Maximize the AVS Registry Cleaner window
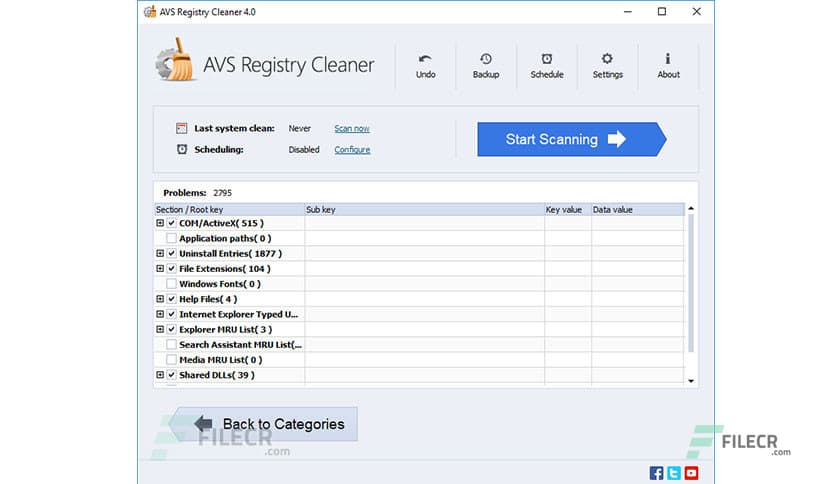The height and width of the screenshot is (484, 836). (x=662, y=12)
